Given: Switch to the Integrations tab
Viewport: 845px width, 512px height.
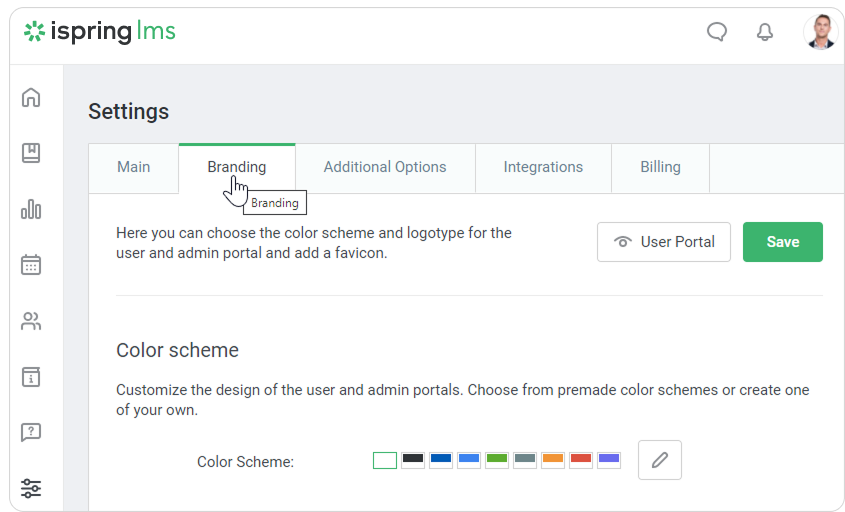Looking at the screenshot, I should (543, 167).
